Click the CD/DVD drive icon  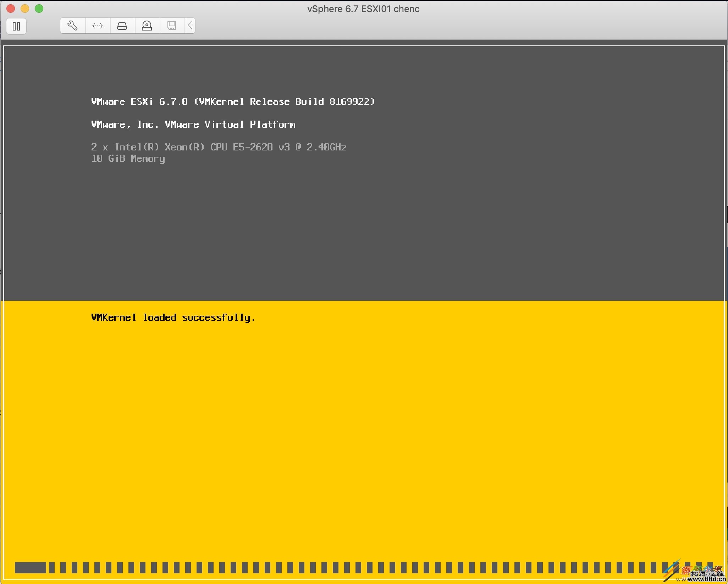coord(147,25)
